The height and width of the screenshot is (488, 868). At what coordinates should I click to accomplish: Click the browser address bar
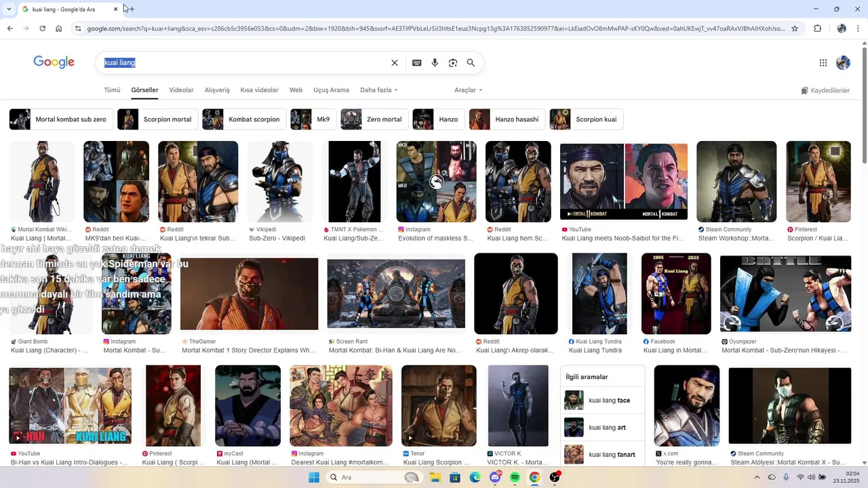point(435,28)
